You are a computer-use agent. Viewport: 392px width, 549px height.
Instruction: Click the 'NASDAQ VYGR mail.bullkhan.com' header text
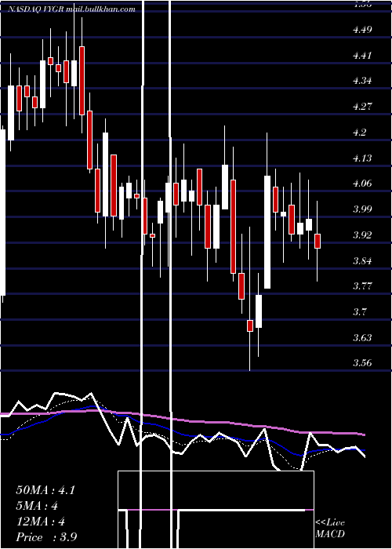[71, 9]
